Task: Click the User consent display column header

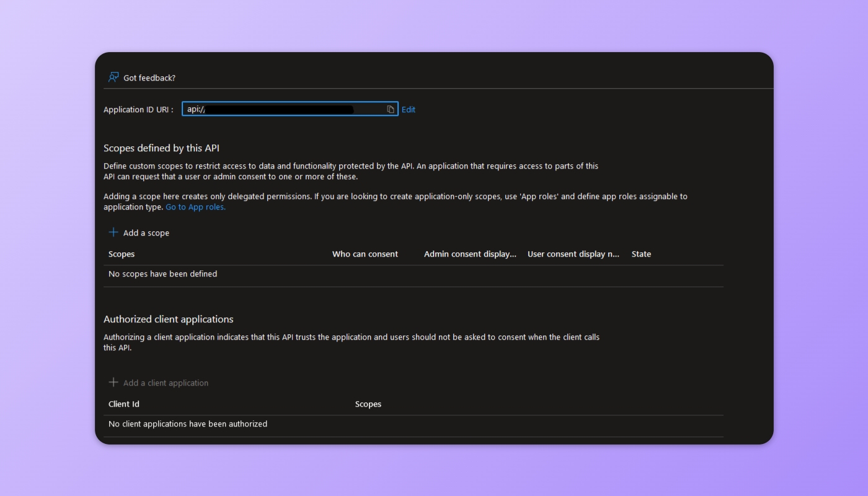Action: (x=572, y=254)
